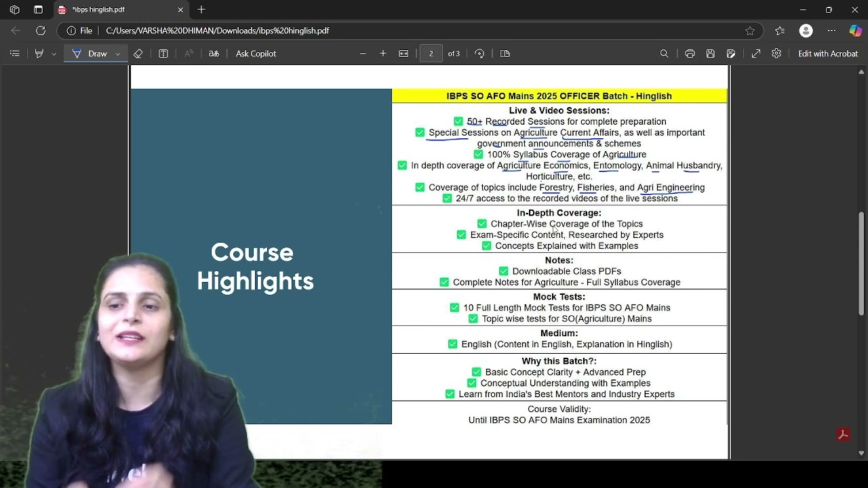Rotate the PDF page
This screenshot has height=488, width=868.
point(479,54)
